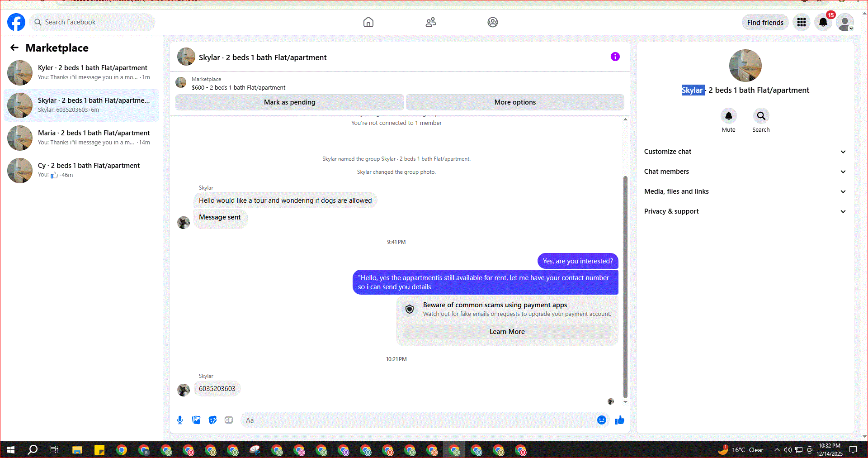The image size is (868, 458).
Task: Open the Cy apartment conversation
Action: click(x=81, y=171)
